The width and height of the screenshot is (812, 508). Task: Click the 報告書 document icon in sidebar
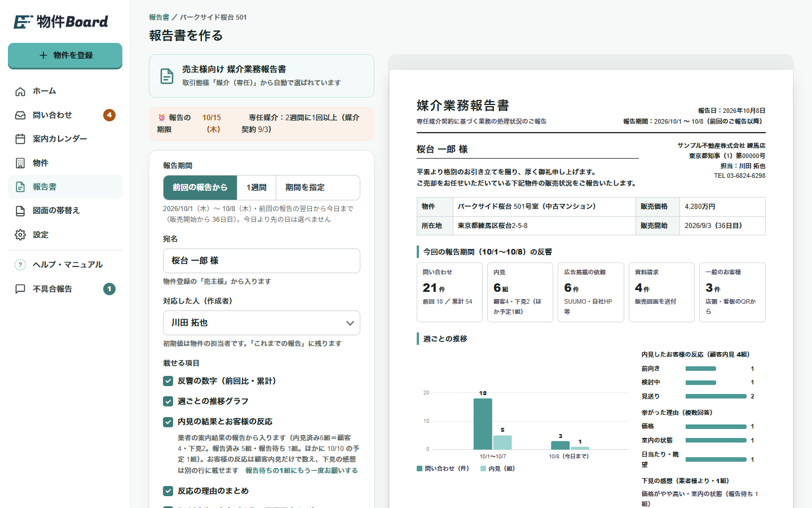[x=20, y=187]
